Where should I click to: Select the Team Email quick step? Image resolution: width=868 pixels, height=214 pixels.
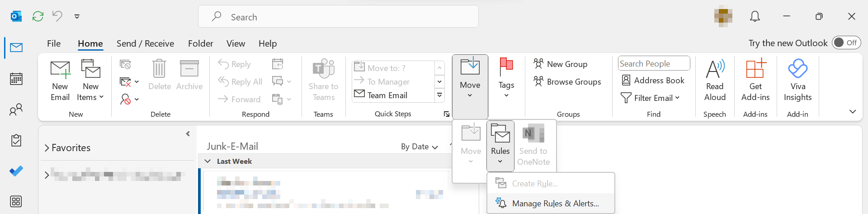click(x=393, y=95)
